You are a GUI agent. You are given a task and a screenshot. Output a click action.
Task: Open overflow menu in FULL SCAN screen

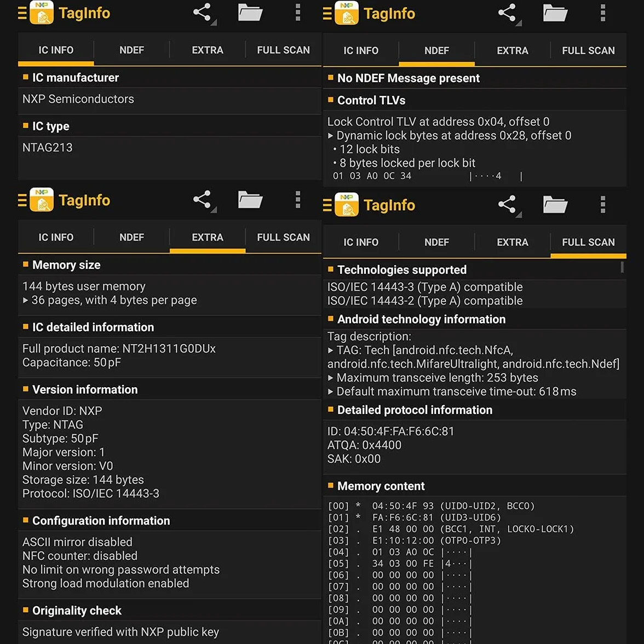pyautogui.click(x=603, y=205)
